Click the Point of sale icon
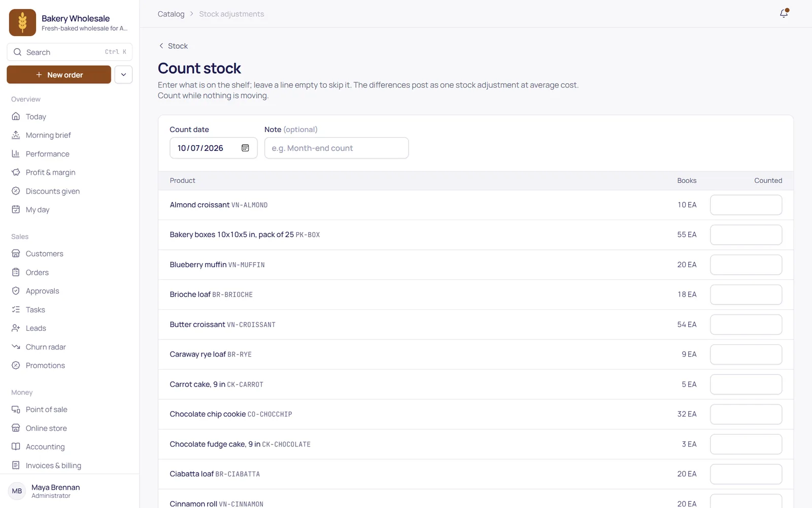The width and height of the screenshot is (812, 508). (x=16, y=409)
